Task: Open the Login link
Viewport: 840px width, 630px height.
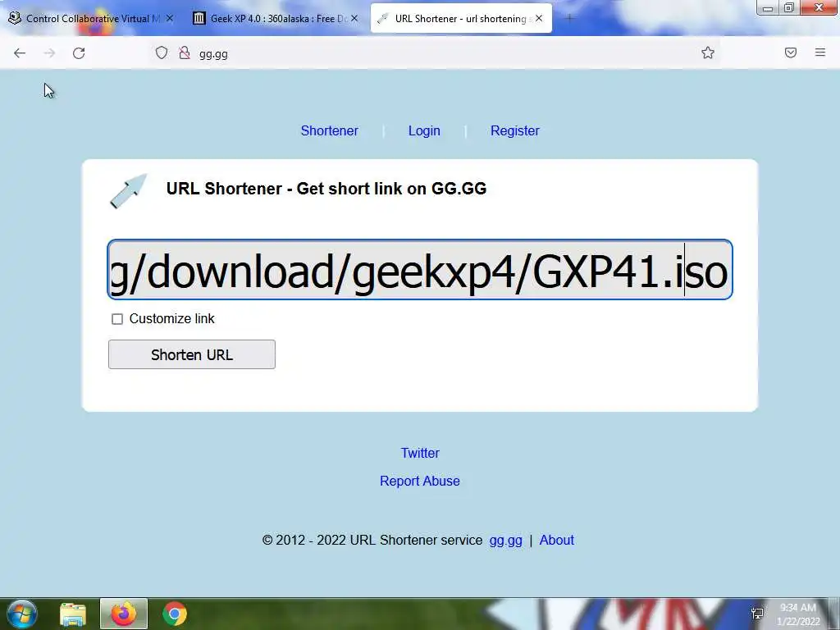Action: click(x=424, y=130)
